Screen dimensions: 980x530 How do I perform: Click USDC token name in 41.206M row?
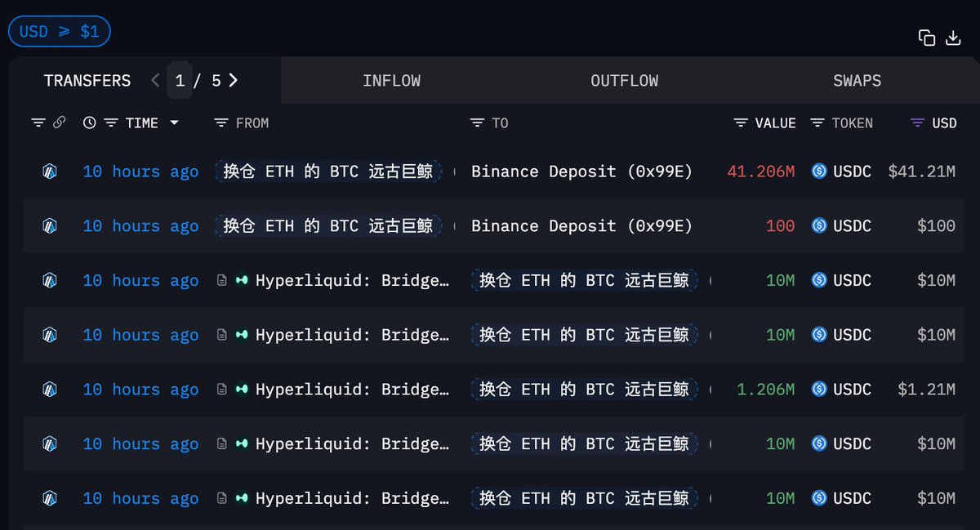coord(853,171)
